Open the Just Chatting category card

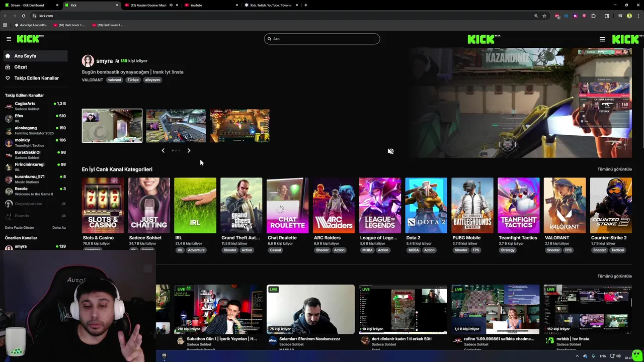[x=149, y=205]
